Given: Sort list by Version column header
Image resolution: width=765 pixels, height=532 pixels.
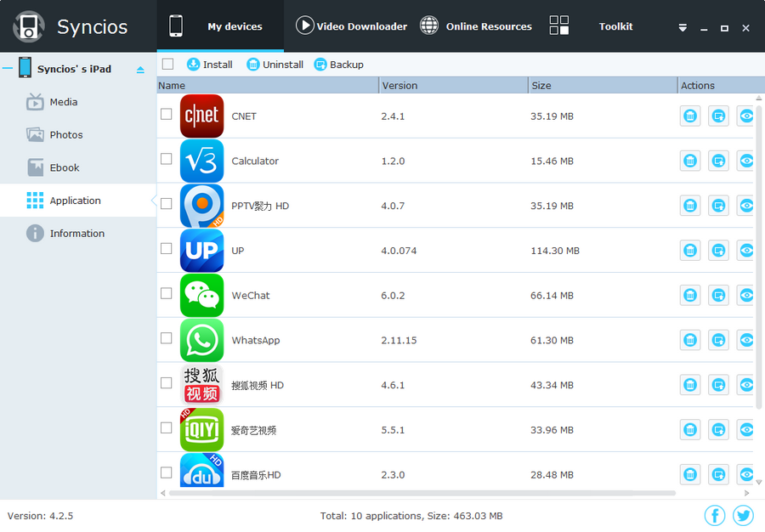Looking at the screenshot, I should pos(454,85).
